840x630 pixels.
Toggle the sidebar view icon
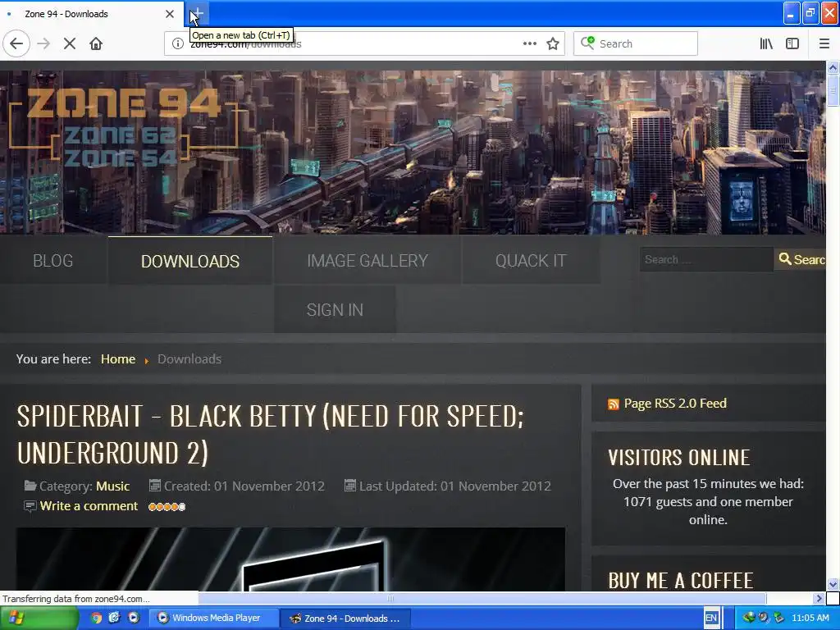[x=792, y=43]
